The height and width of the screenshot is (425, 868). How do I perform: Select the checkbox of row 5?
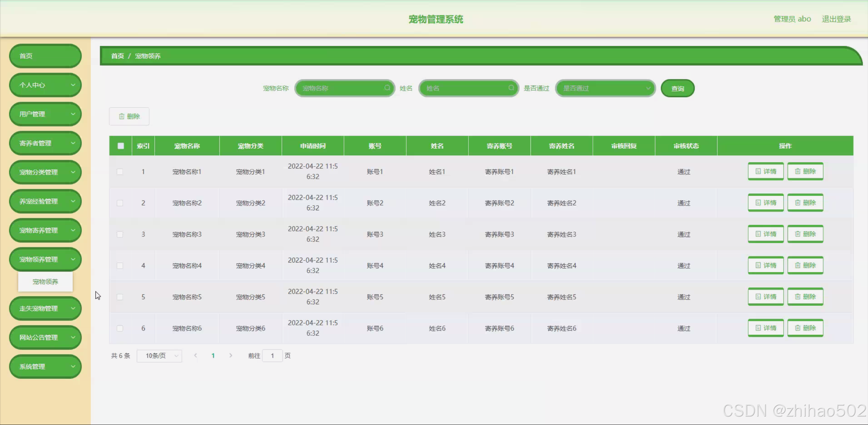pyautogui.click(x=120, y=297)
